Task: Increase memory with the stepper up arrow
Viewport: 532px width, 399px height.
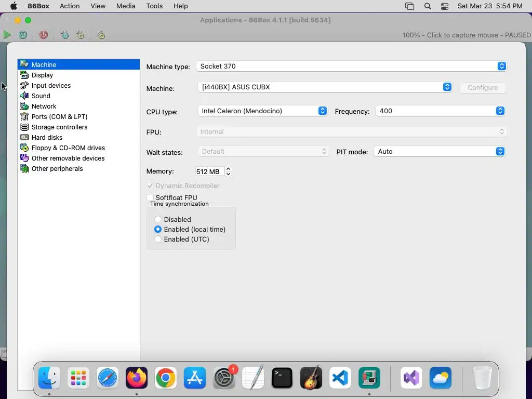Action: (229, 169)
